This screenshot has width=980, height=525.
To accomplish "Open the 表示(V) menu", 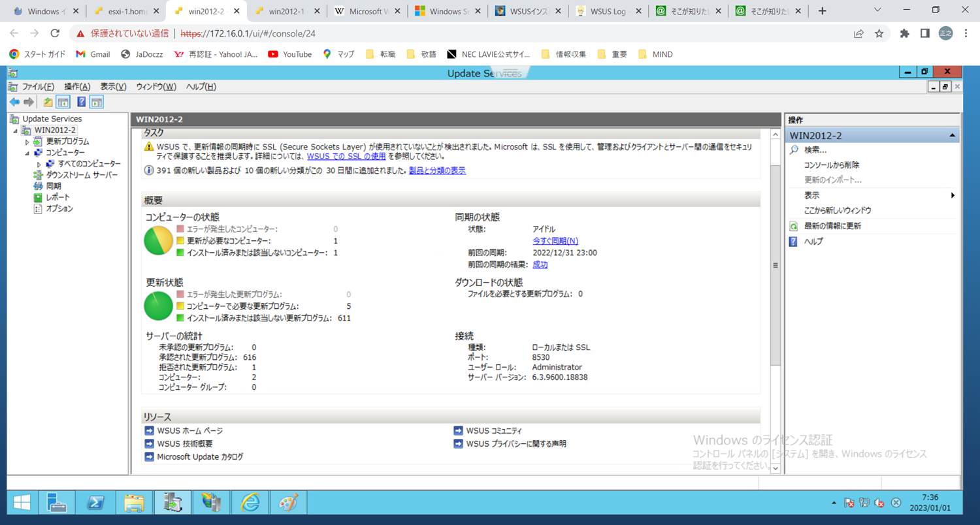I will tap(113, 87).
